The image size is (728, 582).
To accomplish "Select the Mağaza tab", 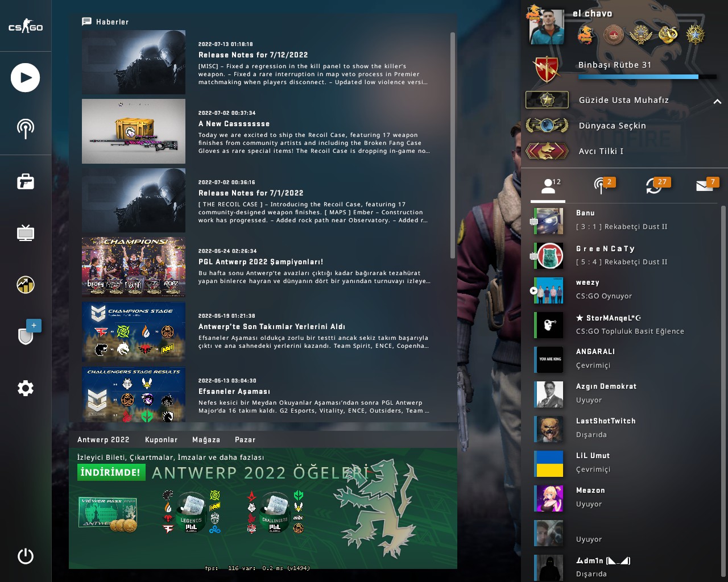I will pos(206,440).
